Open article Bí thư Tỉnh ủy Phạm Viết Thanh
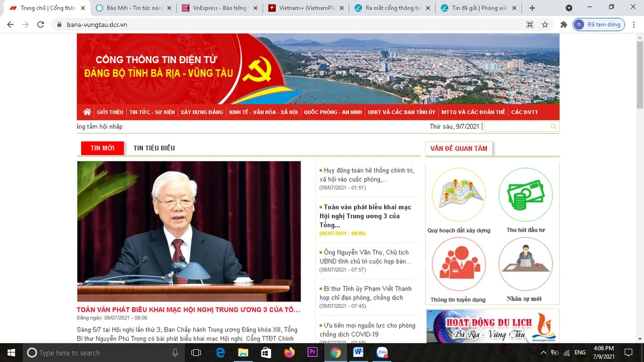 coord(366,293)
